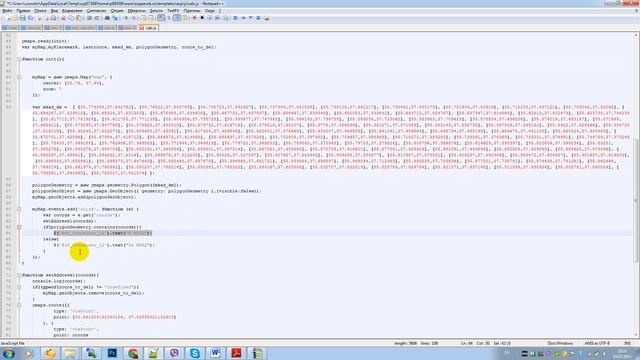Collapse the function setAddress fold marker

[x=19, y=275]
